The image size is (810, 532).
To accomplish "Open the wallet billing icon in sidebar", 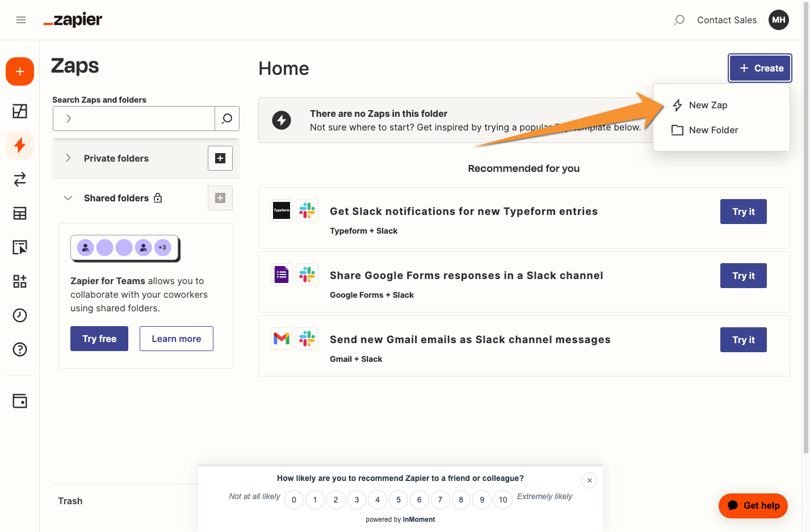I will pyautogui.click(x=20, y=401).
